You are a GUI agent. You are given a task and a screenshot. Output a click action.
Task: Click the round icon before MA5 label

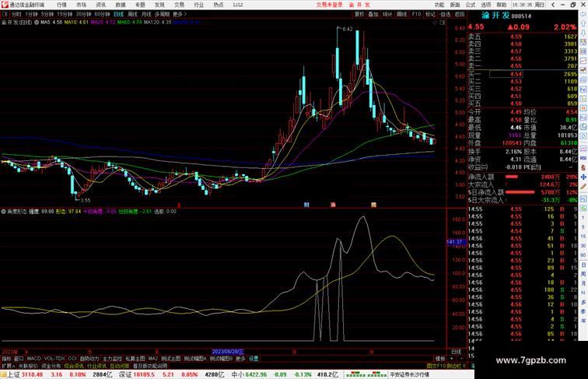click(37, 23)
